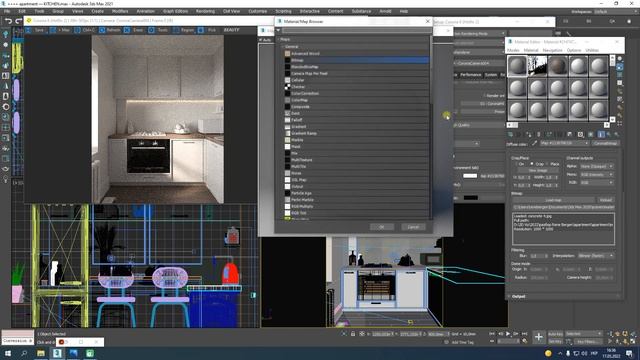640x360 pixels.
Task: Click the Erase button in Corona VFB
Action: coord(134,30)
